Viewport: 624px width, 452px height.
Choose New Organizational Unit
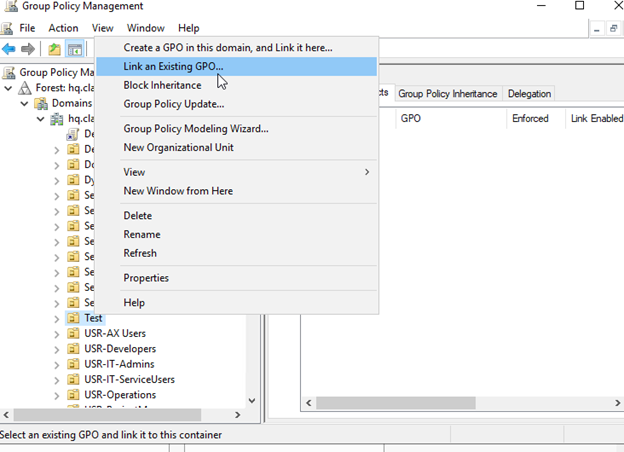pos(236,147)
